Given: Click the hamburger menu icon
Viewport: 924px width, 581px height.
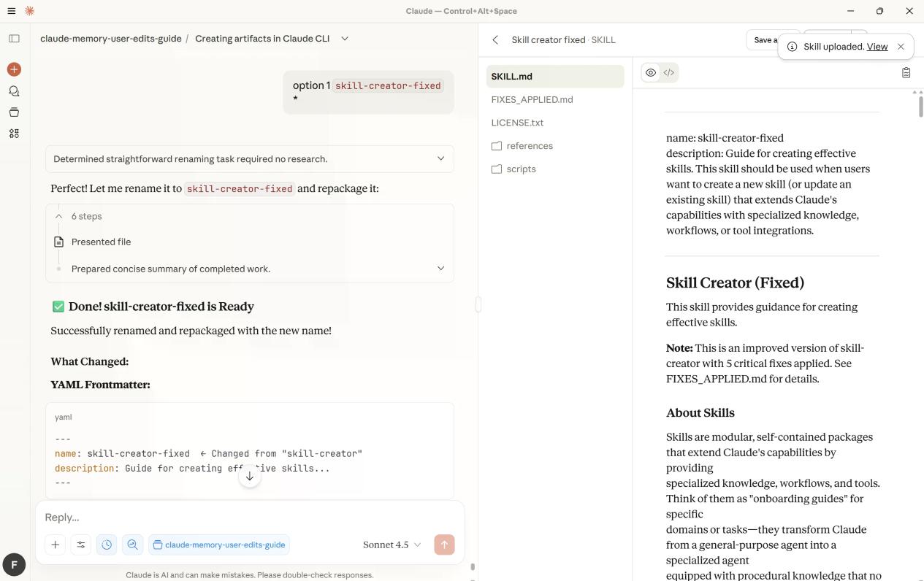Looking at the screenshot, I should [11, 11].
